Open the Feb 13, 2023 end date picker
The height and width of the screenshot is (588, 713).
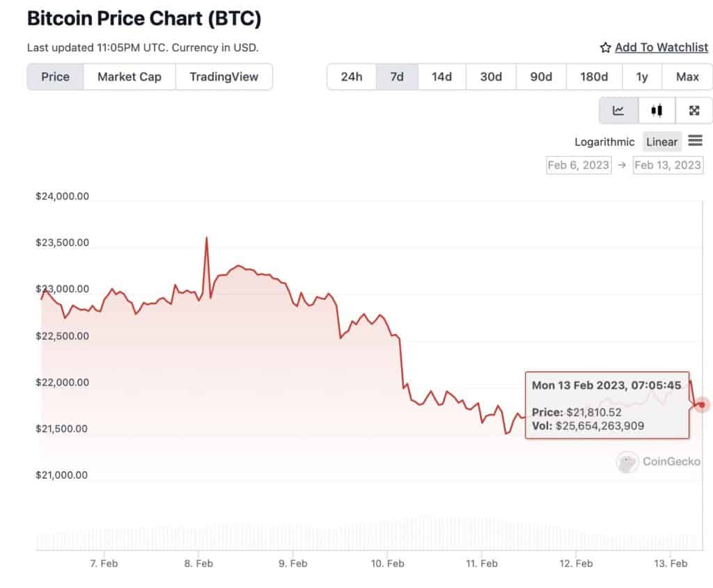(668, 165)
